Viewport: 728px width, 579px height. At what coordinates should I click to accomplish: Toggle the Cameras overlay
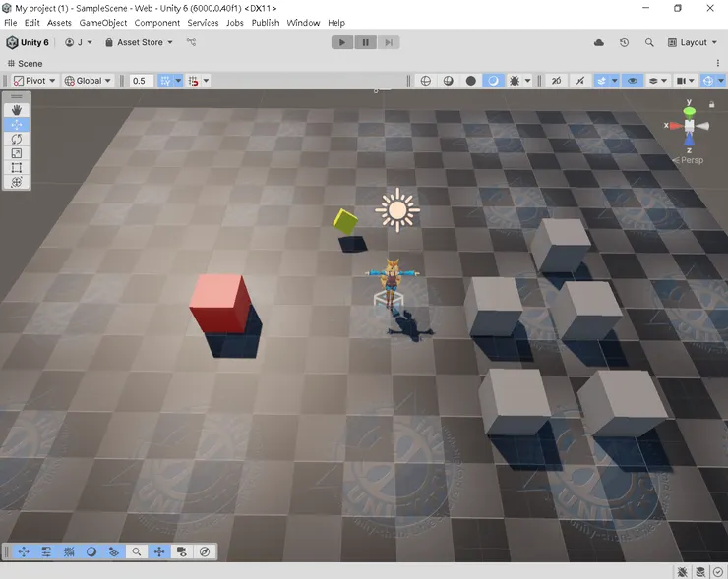click(x=182, y=551)
